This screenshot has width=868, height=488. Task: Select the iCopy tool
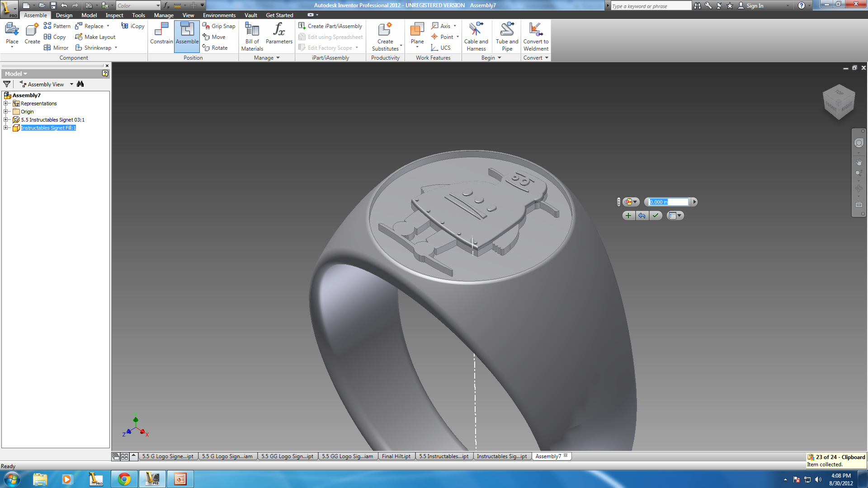tap(133, 26)
